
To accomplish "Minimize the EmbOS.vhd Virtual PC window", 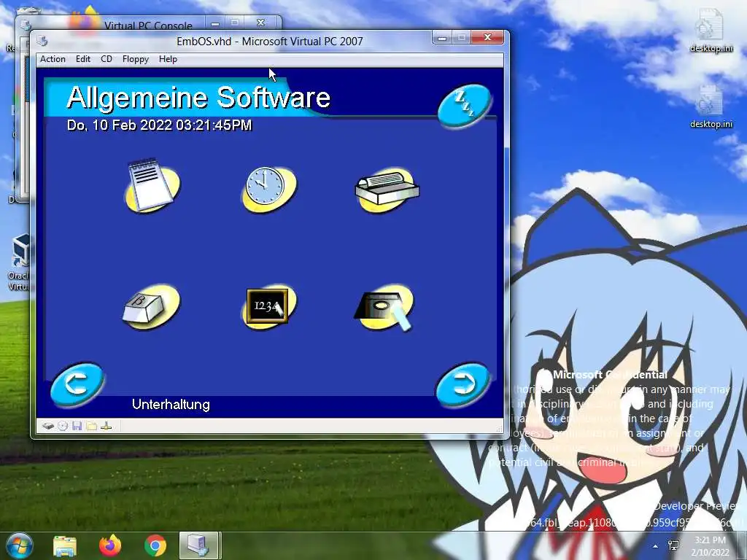I will click(441, 37).
